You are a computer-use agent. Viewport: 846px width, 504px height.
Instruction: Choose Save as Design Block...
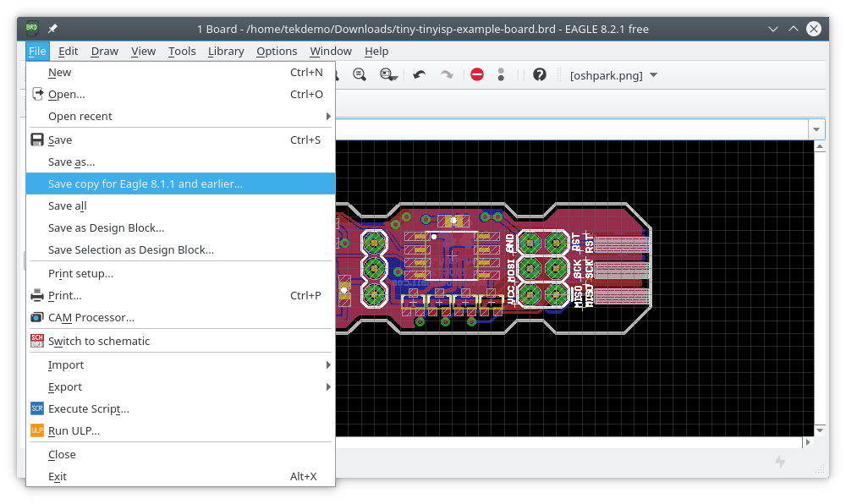(x=181, y=228)
